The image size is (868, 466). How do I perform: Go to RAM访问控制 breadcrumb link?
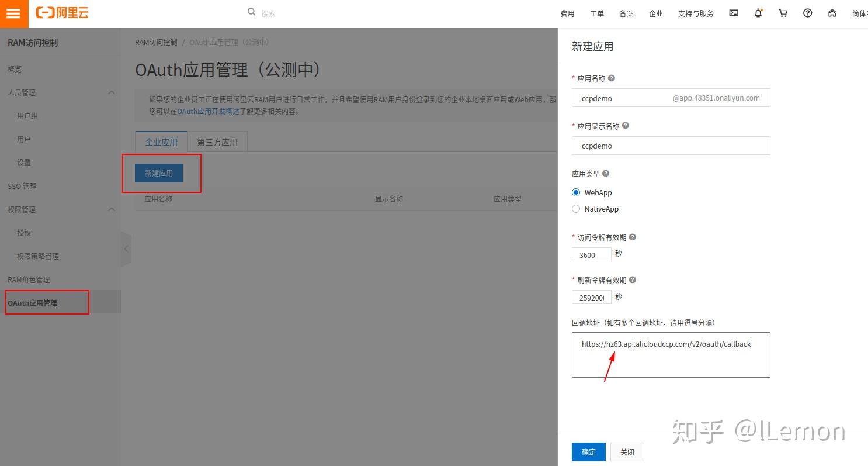coord(156,42)
